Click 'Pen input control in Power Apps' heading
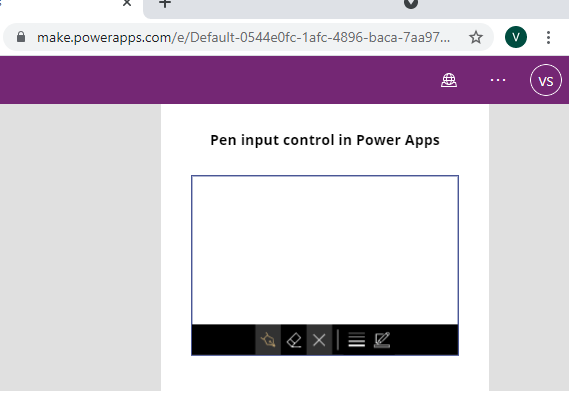This screenshot has width=569, height=393. (325, 140)
